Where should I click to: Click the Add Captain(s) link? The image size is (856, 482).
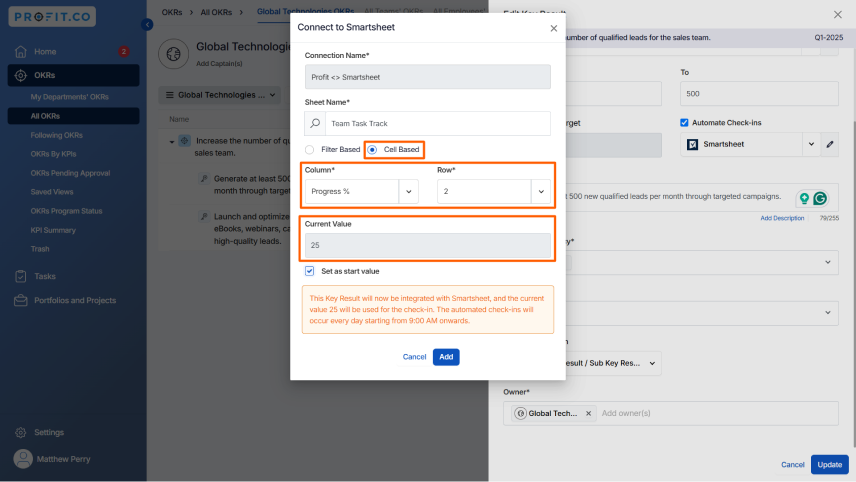[219, 63]
